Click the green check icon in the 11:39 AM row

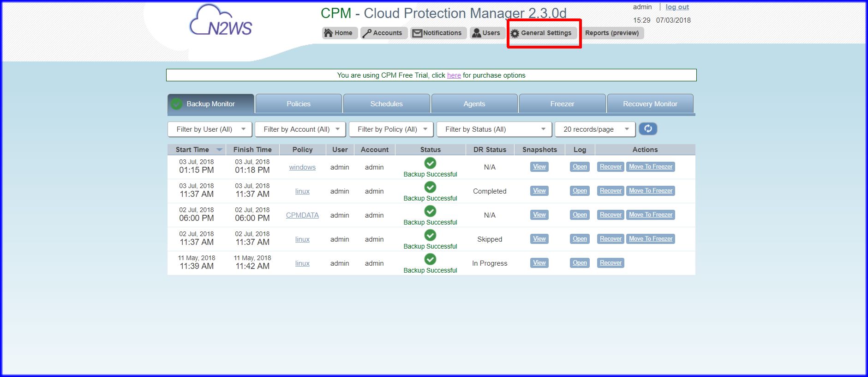[430, 259]
